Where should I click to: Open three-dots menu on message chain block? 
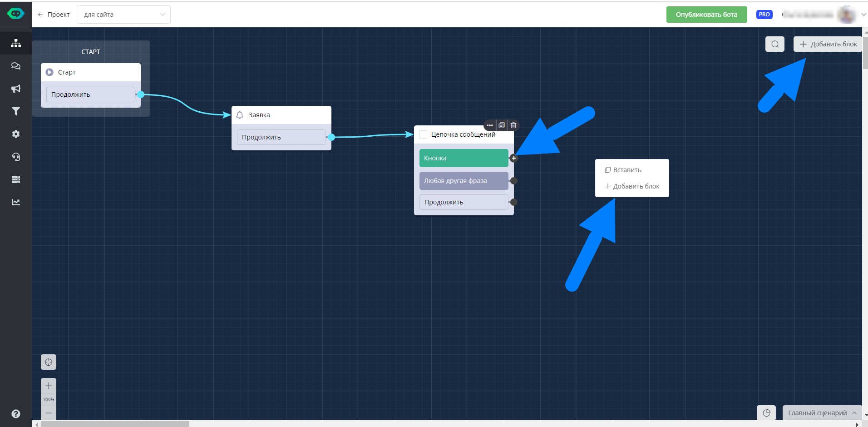(490, 125)
